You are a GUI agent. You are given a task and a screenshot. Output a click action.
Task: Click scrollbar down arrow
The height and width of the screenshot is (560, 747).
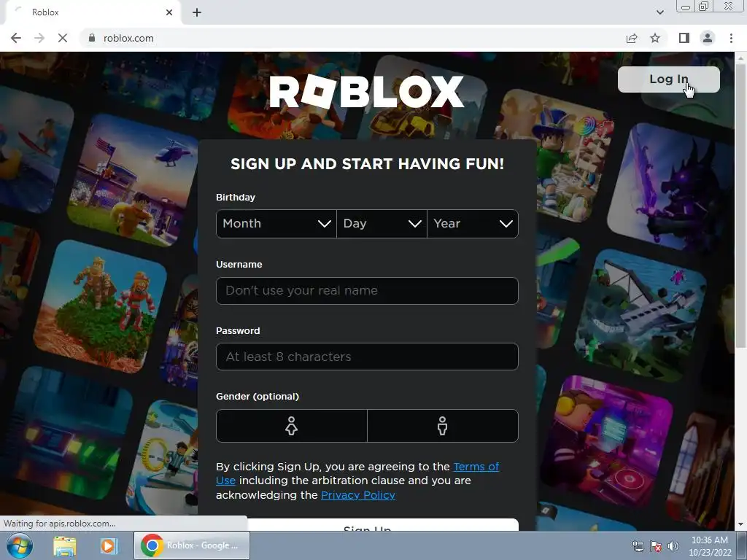740,525
